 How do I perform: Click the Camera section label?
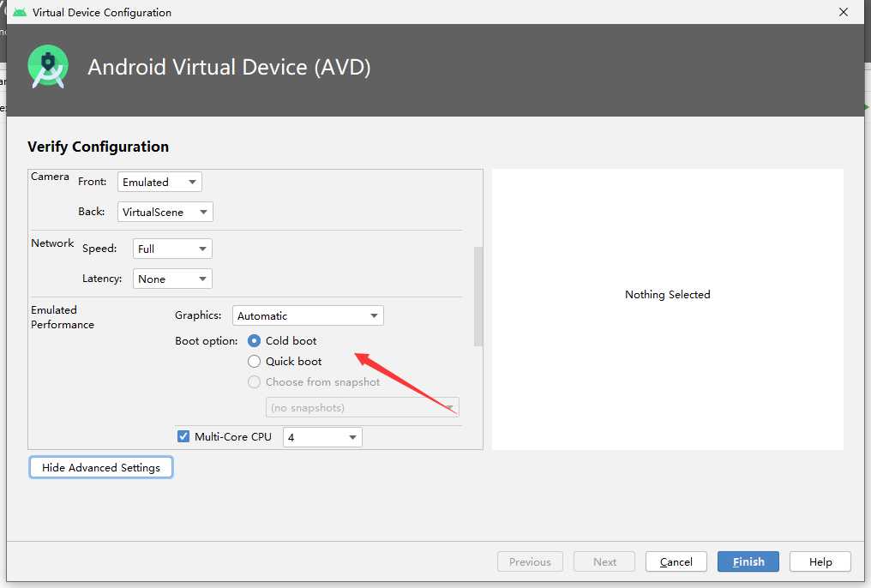(x=50, y=177)
